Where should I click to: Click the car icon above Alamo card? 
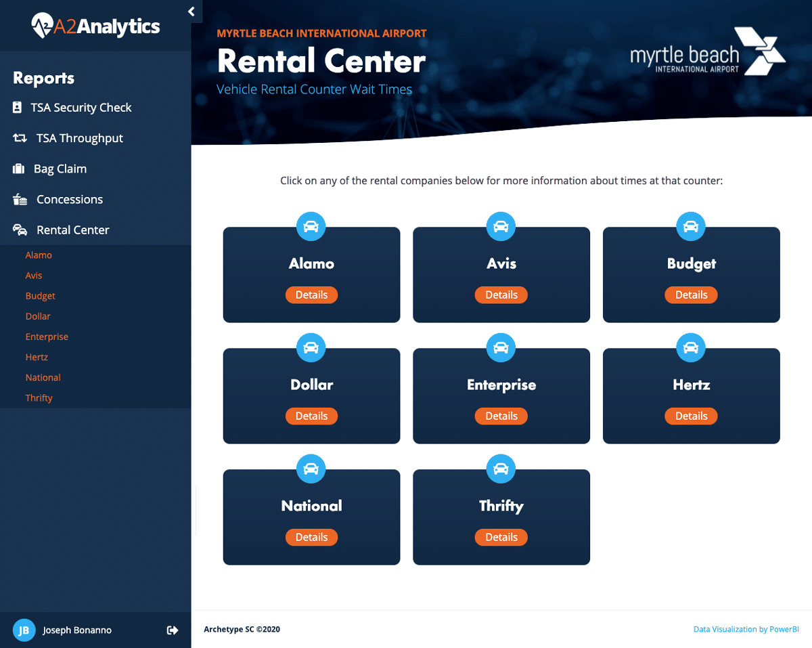click(311, 227)
